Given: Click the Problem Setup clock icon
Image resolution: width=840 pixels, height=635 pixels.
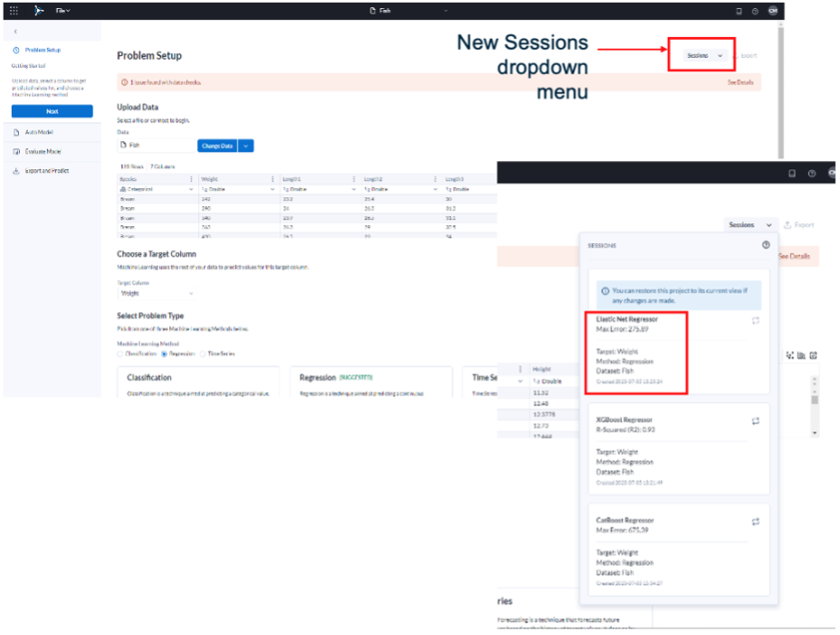Looking at the screenshot, I should click(16, 51).
